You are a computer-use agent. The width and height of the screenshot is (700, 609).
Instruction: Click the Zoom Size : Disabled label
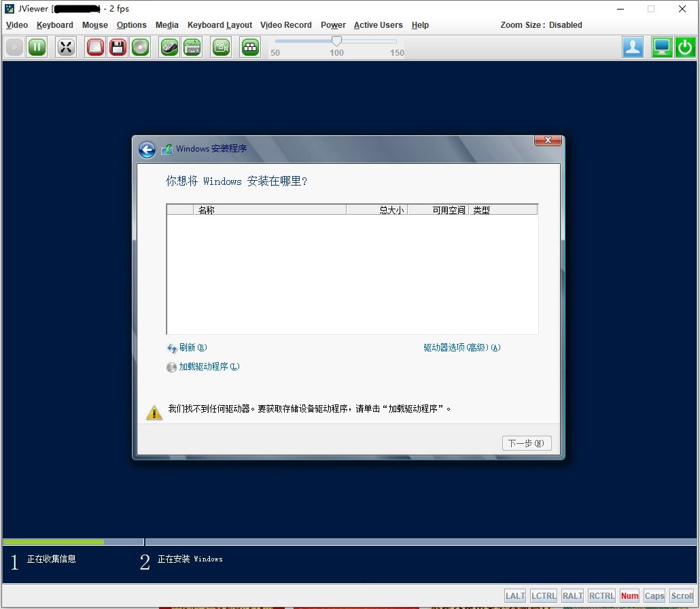pyautogui.click(x=541, y=25)
